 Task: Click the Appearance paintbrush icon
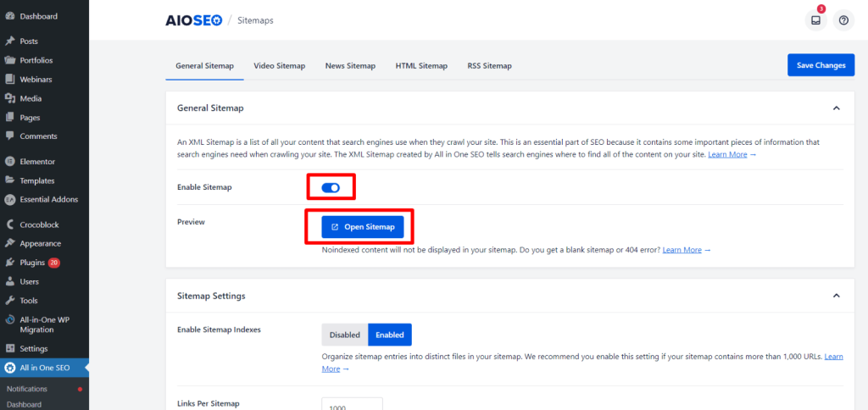9,243
